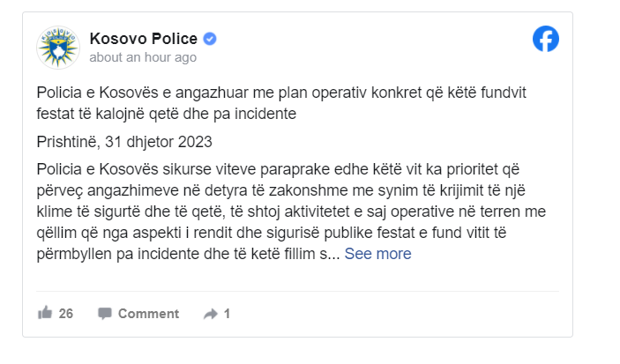View the 26 likes count
This screenshot has height=364, width=620.
pyautogui.click(x=66, y=314)
